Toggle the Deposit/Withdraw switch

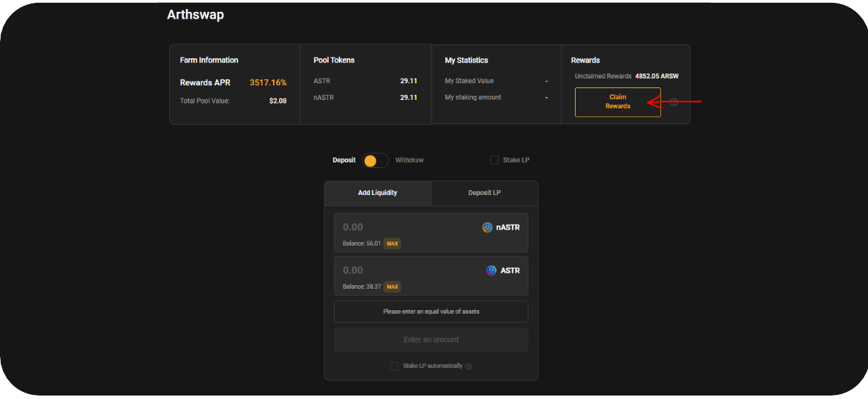[376, 160]
